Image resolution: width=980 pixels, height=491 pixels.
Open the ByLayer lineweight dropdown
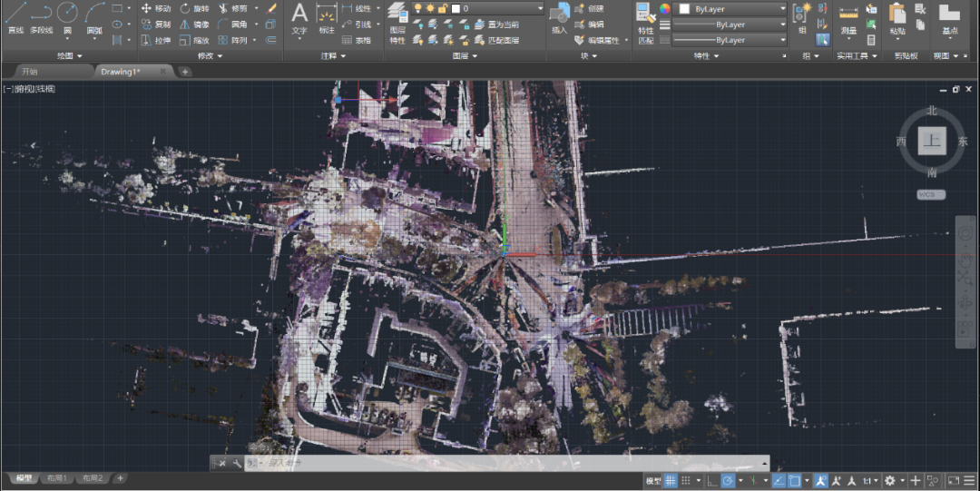pos(730,25)
